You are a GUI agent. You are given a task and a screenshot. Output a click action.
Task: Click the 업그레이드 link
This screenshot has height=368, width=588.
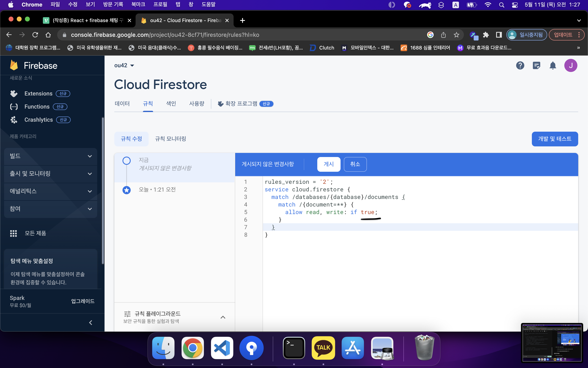point(83,301)
